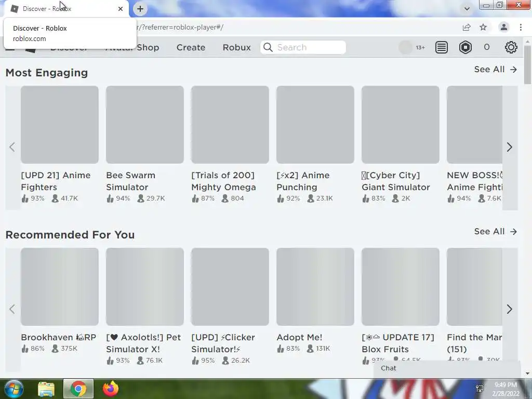Click the user avatar circle in navbar
Screen dimensions: 532x399
tap(405, 47)
